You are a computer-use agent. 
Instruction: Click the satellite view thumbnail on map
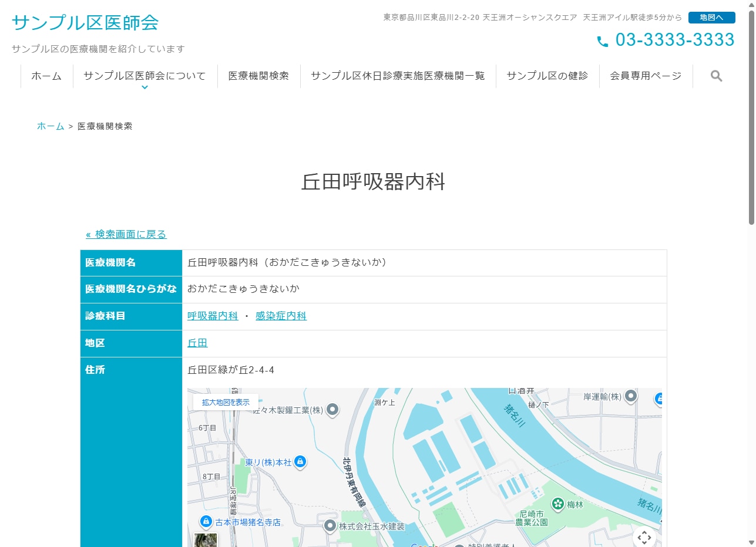click(x=206, y=540)
